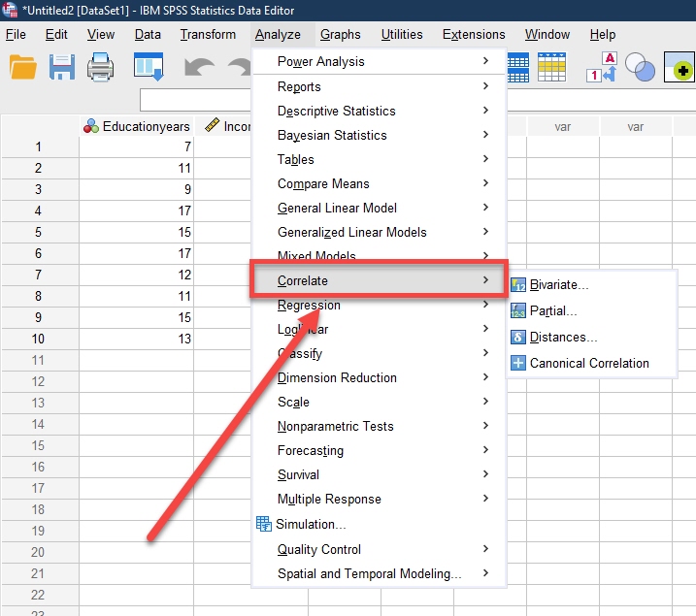Open the Utilities menu
Screen dimensions: 696x616
(x=402, y=35)
